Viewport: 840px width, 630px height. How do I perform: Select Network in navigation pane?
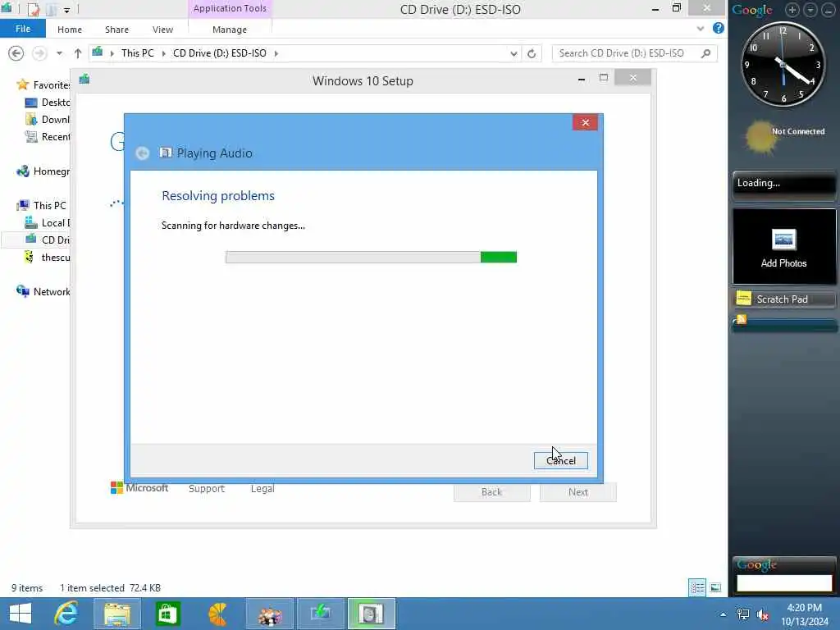click(x=44, y=291)
